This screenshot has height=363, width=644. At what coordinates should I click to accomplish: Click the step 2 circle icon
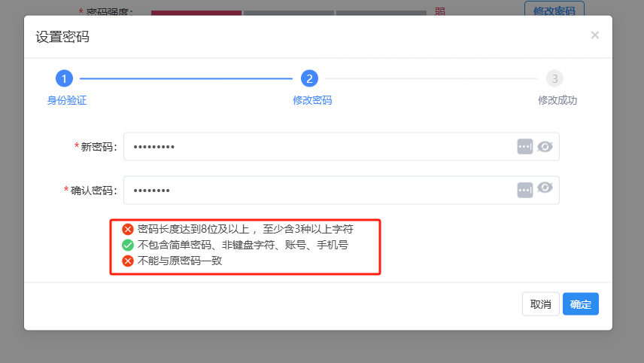click(x=309, y=78)
